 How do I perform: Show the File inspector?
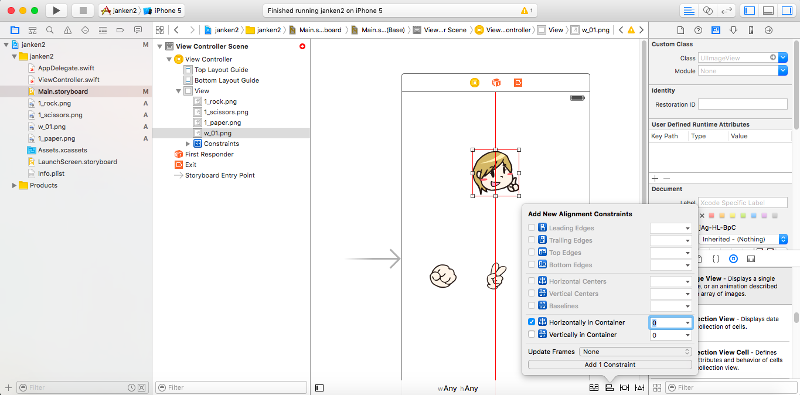tap(680, 30)
